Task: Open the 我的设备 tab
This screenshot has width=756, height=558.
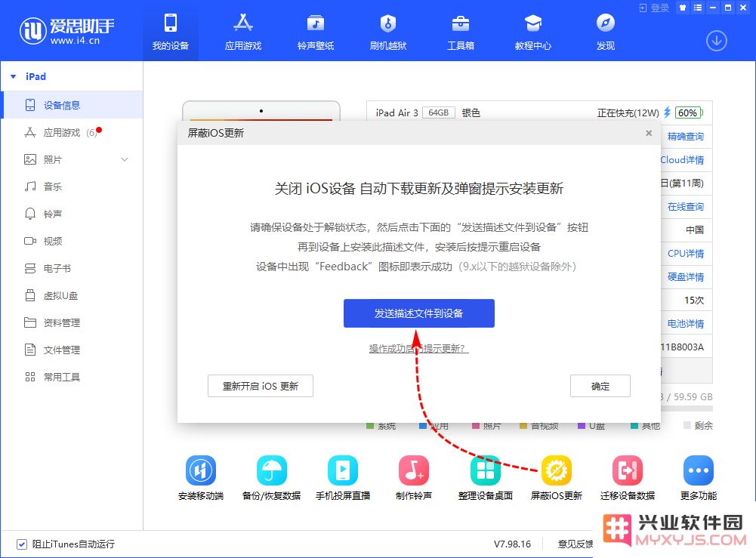Action: pyautogui.click(x=171, y=32)
